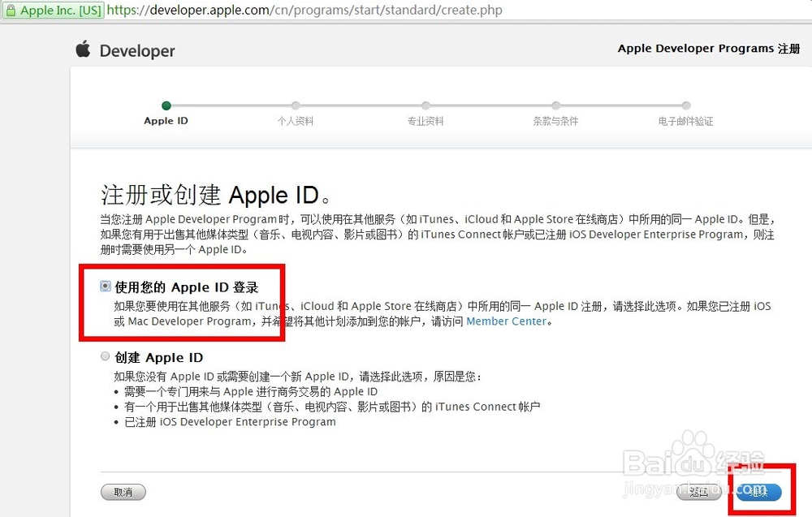Viewport: 812px width, 517px height.
Task: Open the Member Center link
Action: coord(506,321)
